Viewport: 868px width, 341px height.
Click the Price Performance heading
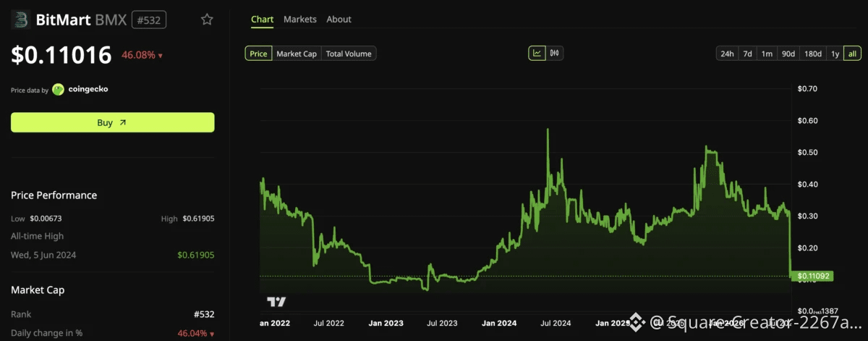point(54,195)
